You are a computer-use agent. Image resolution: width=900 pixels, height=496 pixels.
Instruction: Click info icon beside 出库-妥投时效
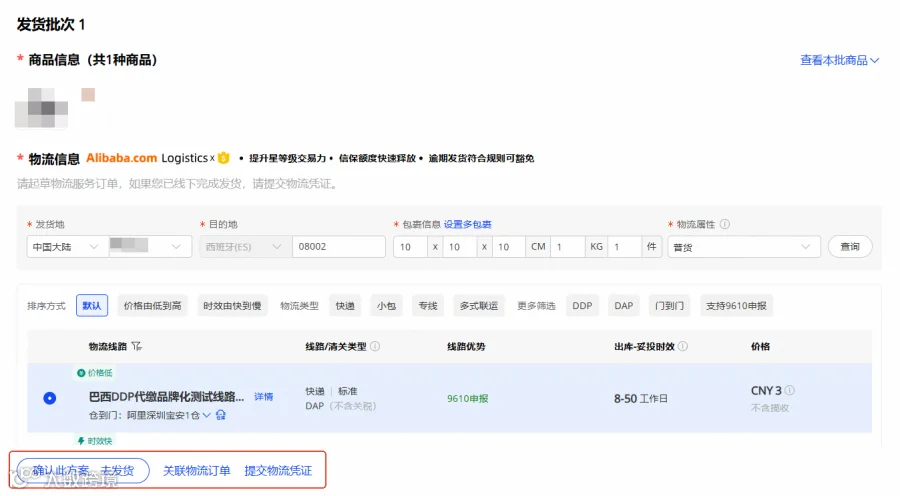pos(682,346)
